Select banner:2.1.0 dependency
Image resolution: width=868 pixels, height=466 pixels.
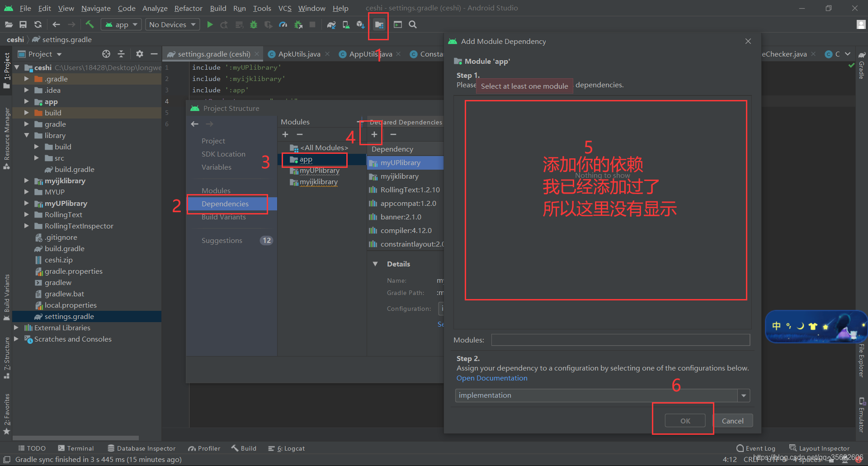pyautogui.click(x=405, y=217)
